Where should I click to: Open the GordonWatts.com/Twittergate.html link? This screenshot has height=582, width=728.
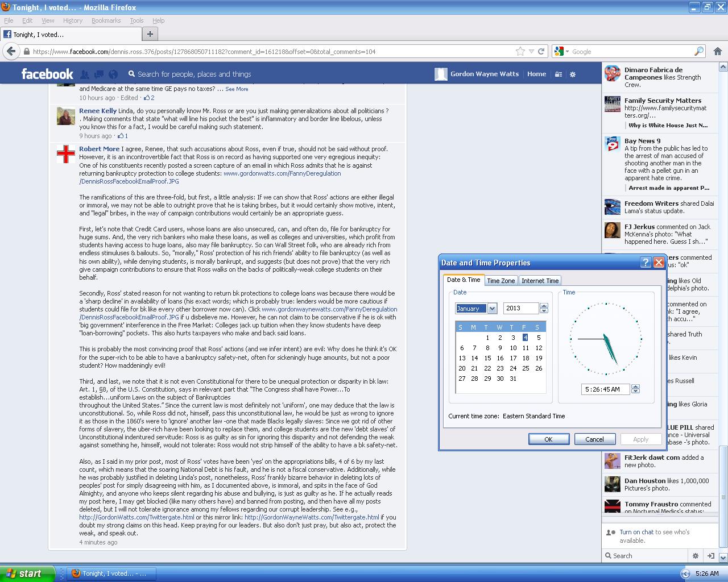(136, 518)
